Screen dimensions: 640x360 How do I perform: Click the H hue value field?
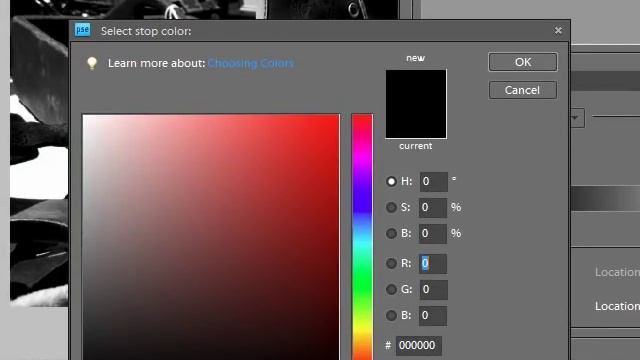tap(433, 181)
